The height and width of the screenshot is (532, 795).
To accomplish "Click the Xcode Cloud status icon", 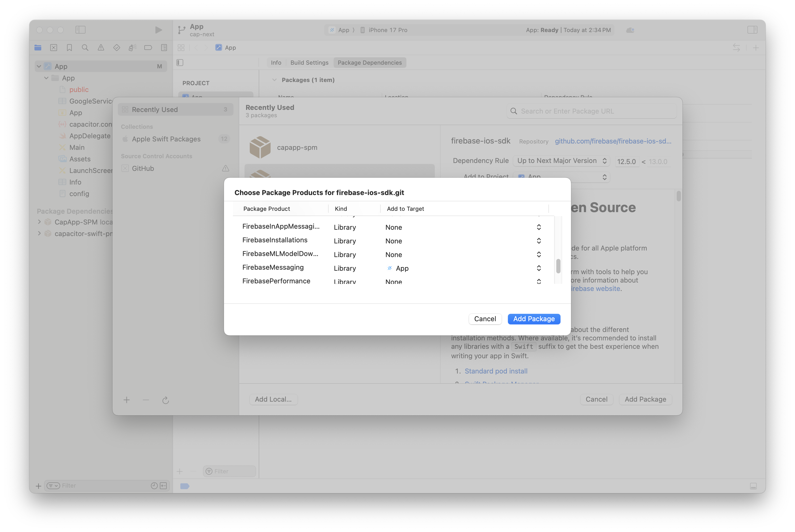I will 630,30.
